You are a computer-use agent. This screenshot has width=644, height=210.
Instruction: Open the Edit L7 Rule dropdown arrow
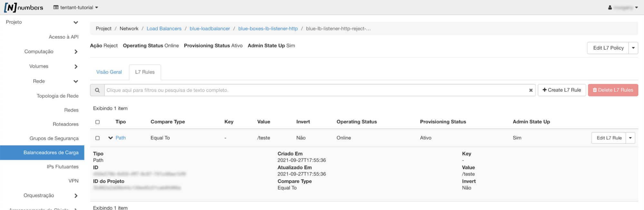630,138
